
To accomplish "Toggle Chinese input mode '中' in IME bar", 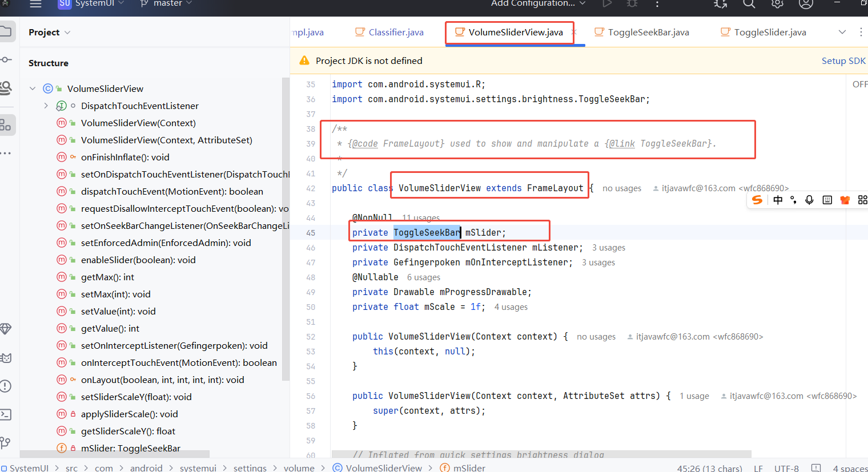I will (x=778, y=200).
